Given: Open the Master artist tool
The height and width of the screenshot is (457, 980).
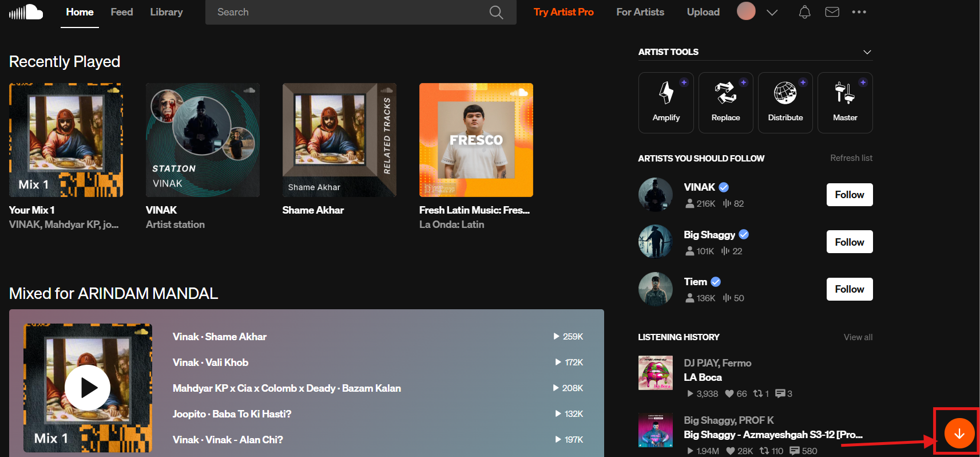Looking at the screenshot, I should pyautogui.click(x=845, y=103).
